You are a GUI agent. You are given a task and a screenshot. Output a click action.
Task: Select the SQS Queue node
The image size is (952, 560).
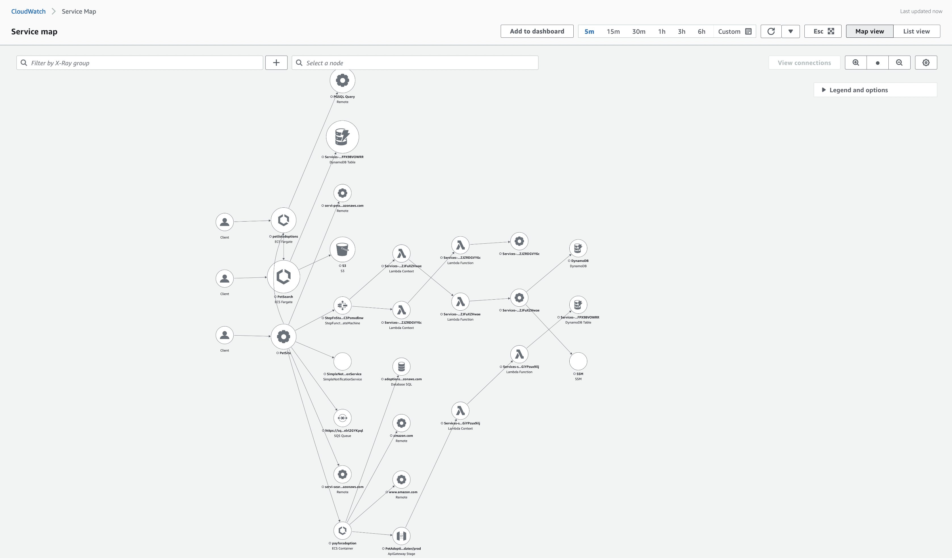click(342, 418)
